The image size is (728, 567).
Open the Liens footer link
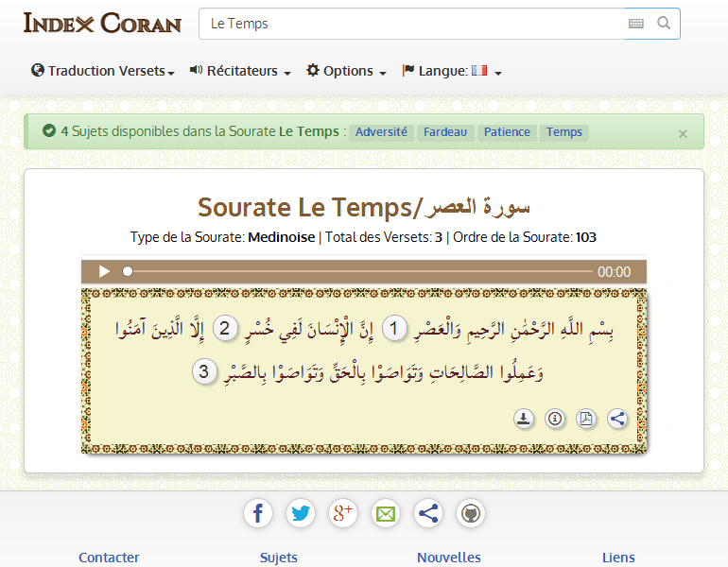618,558
